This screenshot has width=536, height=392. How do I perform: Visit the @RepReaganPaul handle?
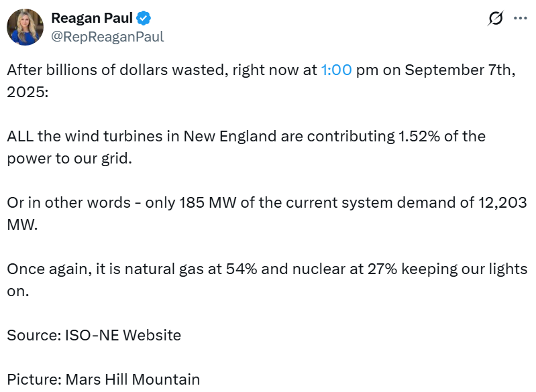click(x=107, y=37)
